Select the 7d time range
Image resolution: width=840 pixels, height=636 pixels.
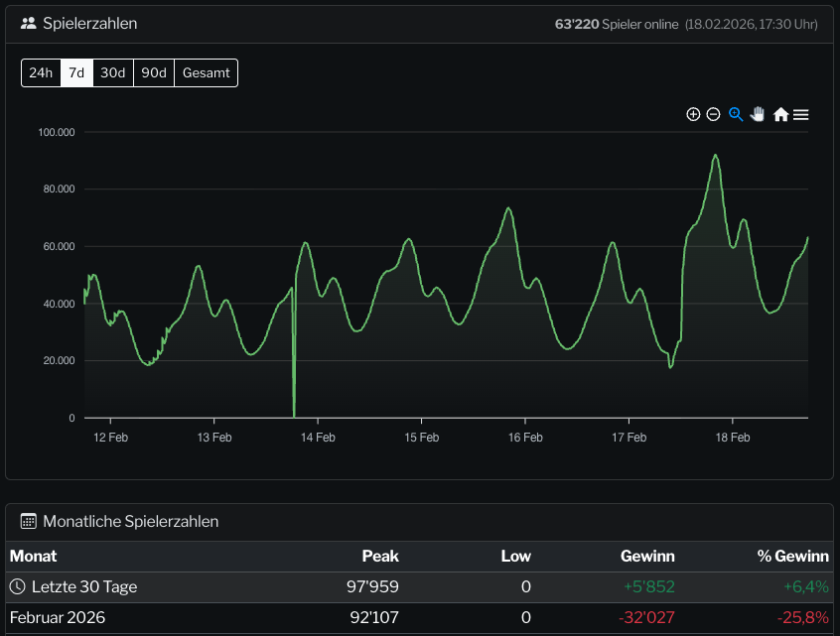[x=76, y=72]
